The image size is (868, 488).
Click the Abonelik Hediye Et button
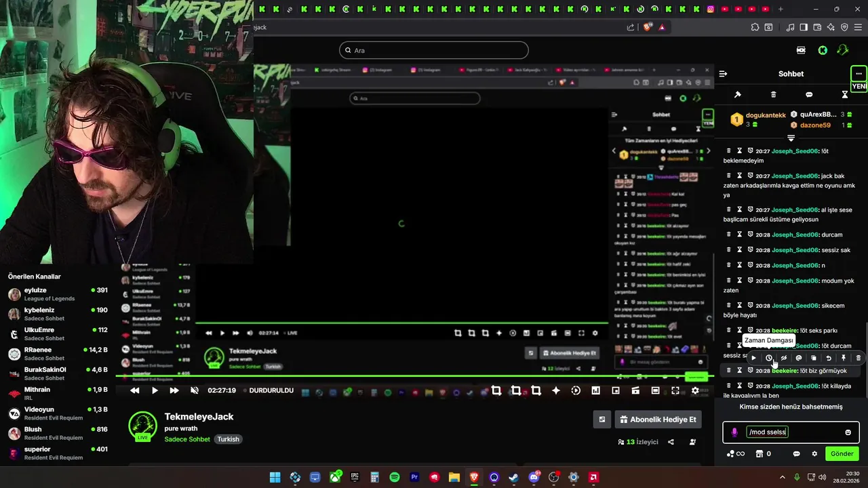(x=658, y=420)
